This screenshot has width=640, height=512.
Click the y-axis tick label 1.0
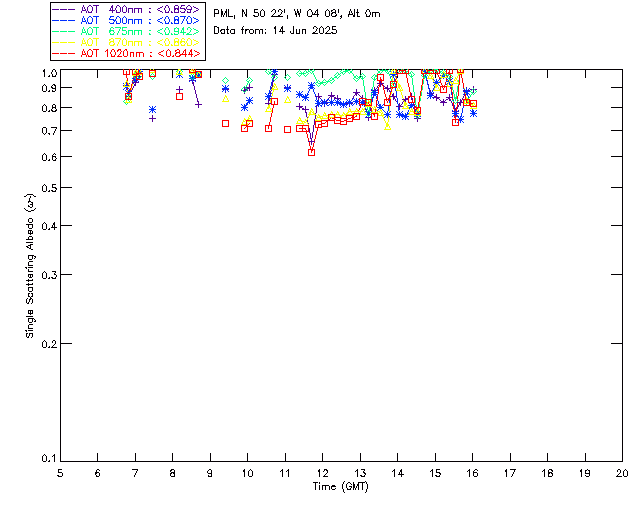click(x=47, y=73)
